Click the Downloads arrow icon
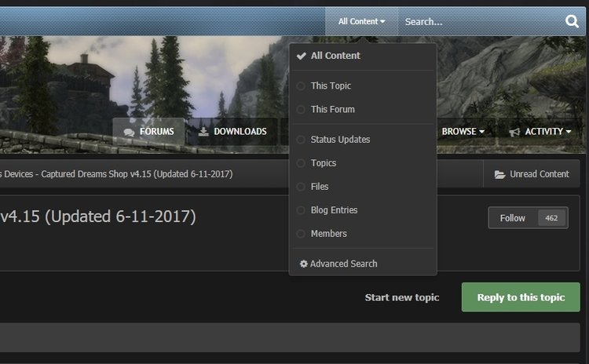The height and width of the screenshot is (364, 589). coord(203,131)
